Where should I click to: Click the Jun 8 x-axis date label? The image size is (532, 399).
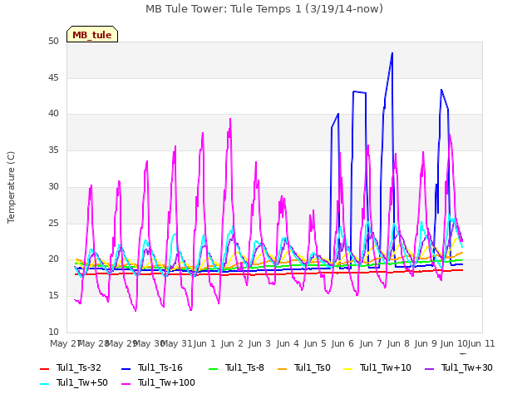tap(398, 343)
